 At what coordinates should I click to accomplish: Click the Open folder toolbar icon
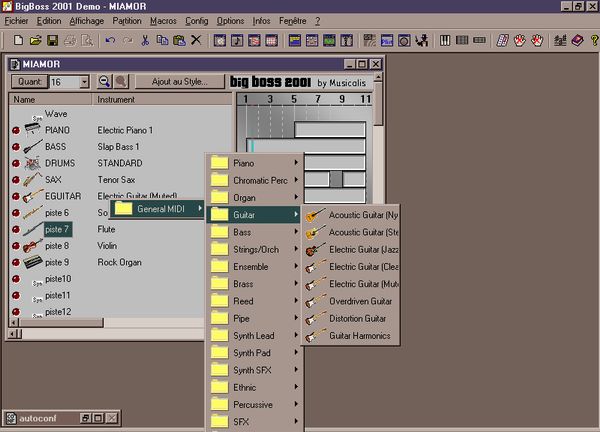click(x=35, y=40)
